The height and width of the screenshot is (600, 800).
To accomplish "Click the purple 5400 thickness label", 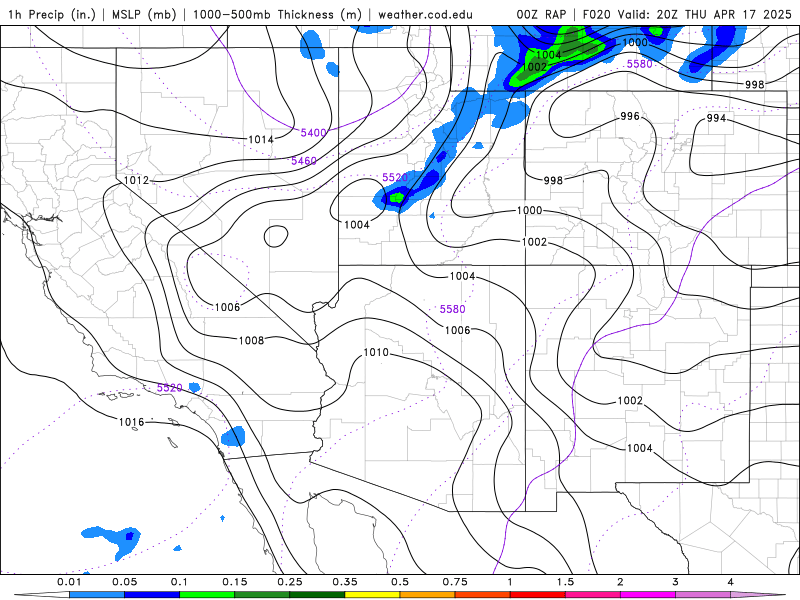I will point(313,133).
